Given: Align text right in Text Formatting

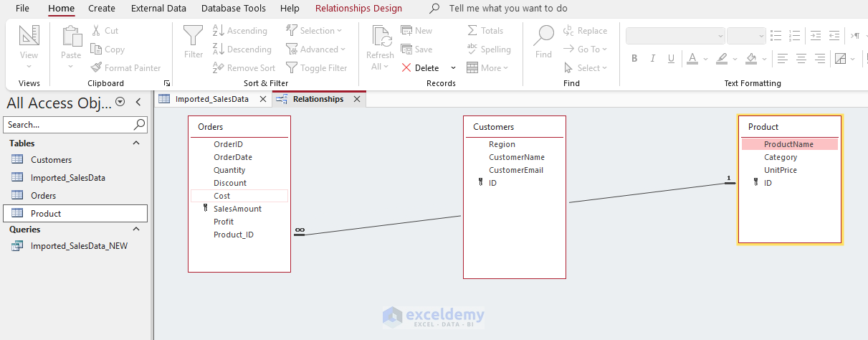Looking at the screenshot, I should 819,59.
